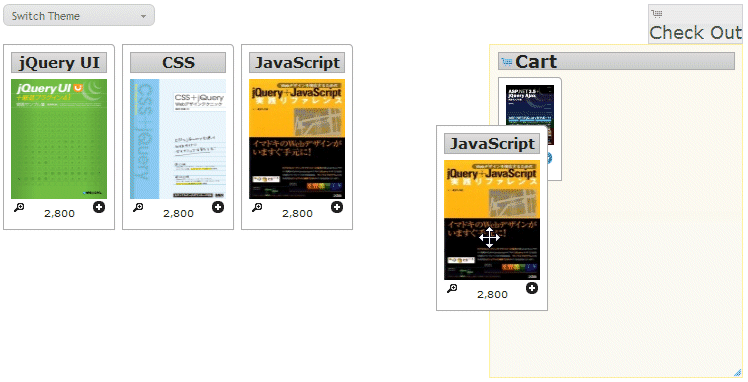Click magnifier under the catalog JavaScript book

[257, 207]
